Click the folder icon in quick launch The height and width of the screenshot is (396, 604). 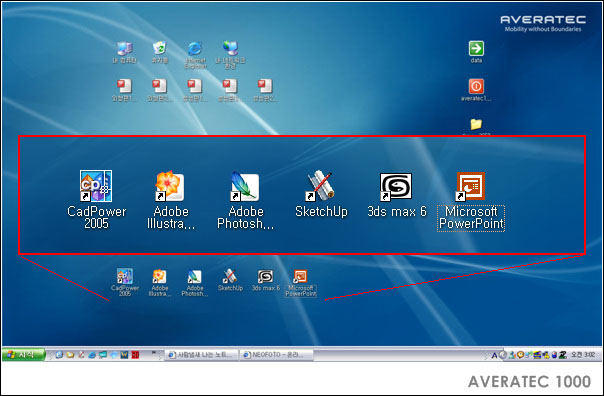click(70, 355)
